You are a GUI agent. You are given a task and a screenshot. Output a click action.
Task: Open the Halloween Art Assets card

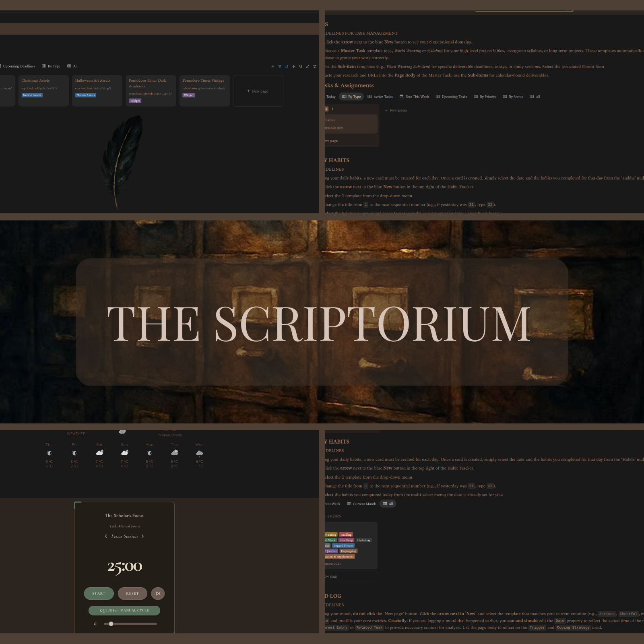point(97,91)
